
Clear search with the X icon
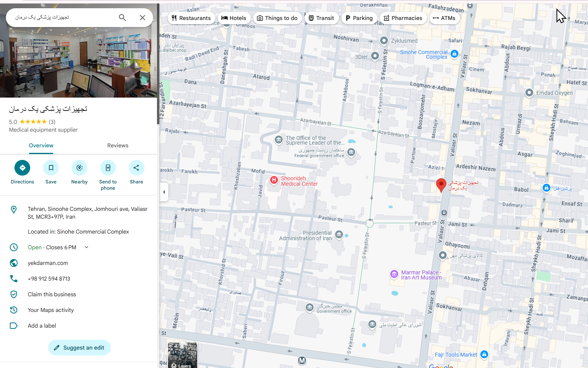coord(142,18)
